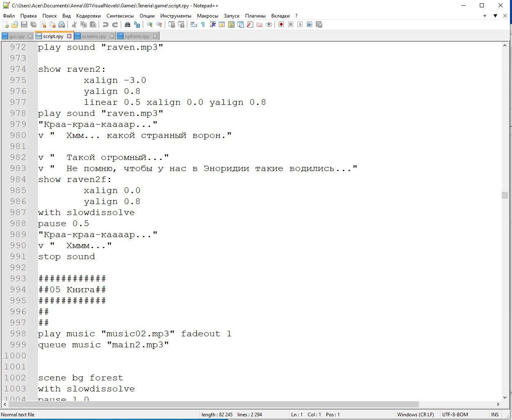Screen dimensions: 512x420
Task: Click the menu bar close-document X
Action: [x=505, y=16]
